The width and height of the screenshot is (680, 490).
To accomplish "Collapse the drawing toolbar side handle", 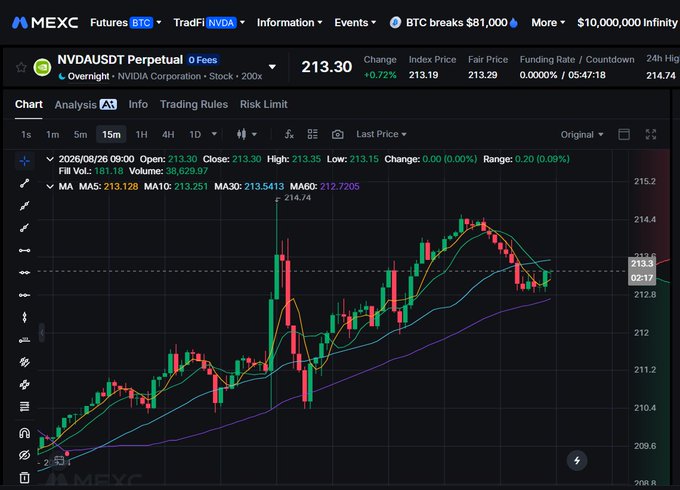I will pos(42,333).
